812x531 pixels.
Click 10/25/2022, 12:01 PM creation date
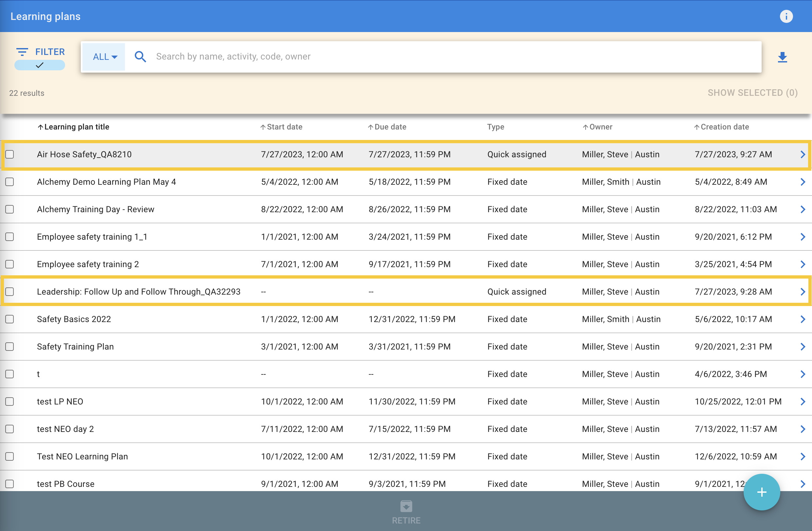(738, 402)
